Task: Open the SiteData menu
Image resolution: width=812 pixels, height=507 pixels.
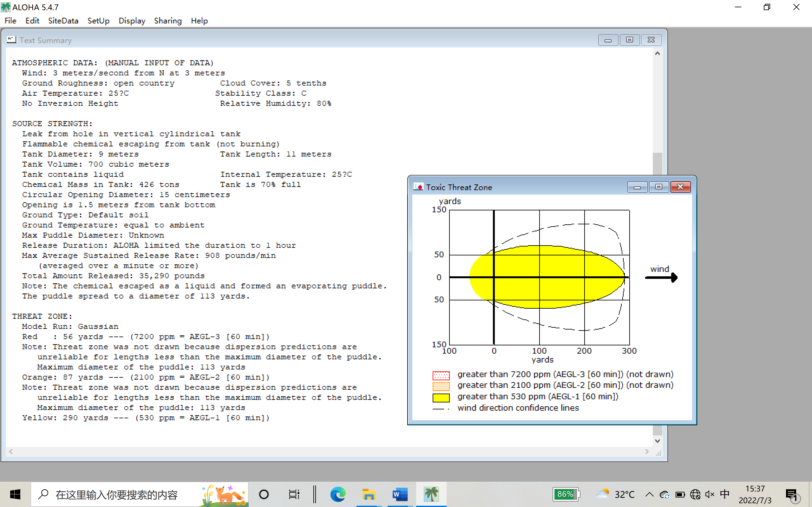Action: pyautogui.click(x=63, y=21)
